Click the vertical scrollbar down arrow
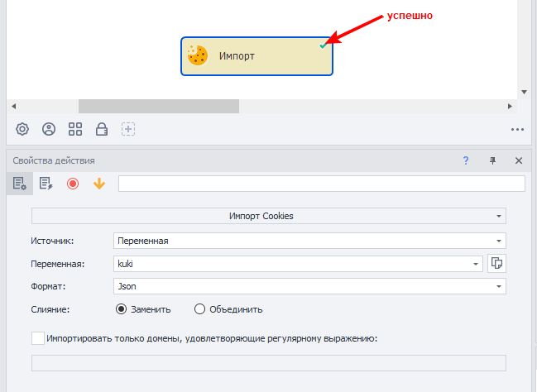This screenshot has height=392, width=537. (x=524, y=92)
